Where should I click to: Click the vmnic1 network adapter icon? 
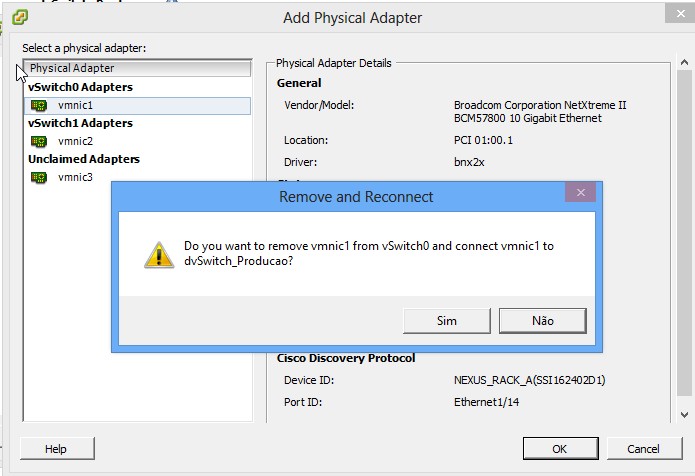point(39,105)
